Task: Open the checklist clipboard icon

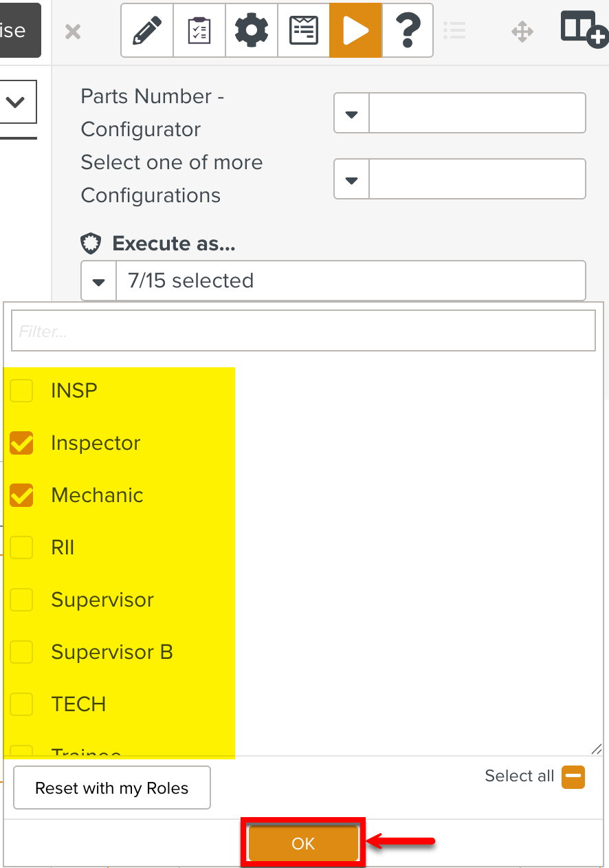Action: point(199,31)
